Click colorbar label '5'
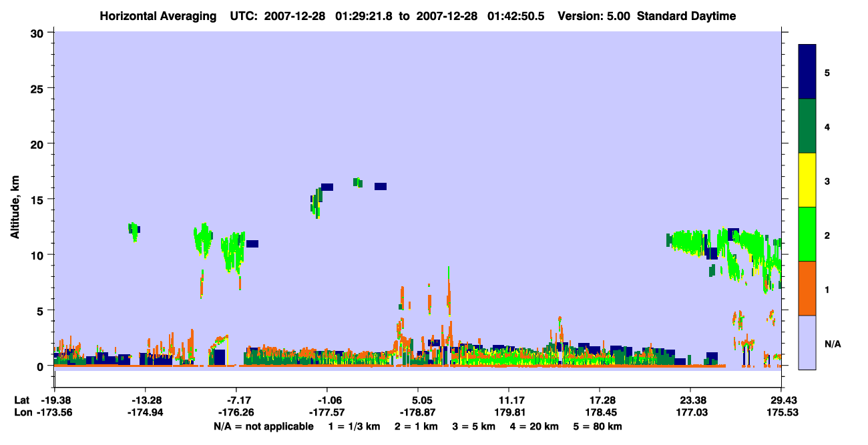Image resolution: width=868 pixels, height=445 pixels. pyautogui.click(x=827, y=73)
